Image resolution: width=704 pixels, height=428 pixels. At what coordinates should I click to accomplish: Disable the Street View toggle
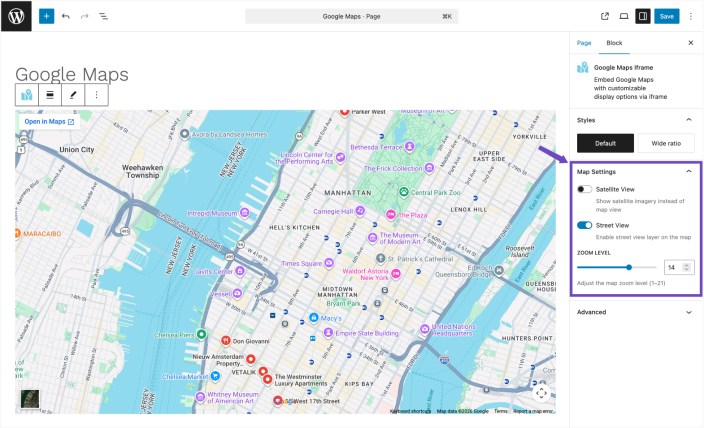click(585, 225)
